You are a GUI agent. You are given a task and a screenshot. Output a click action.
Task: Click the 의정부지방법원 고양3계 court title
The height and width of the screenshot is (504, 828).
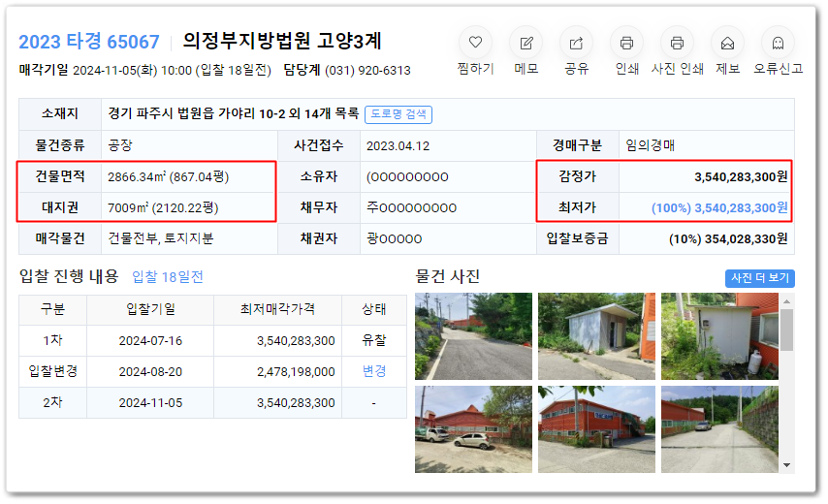[282, 41]
